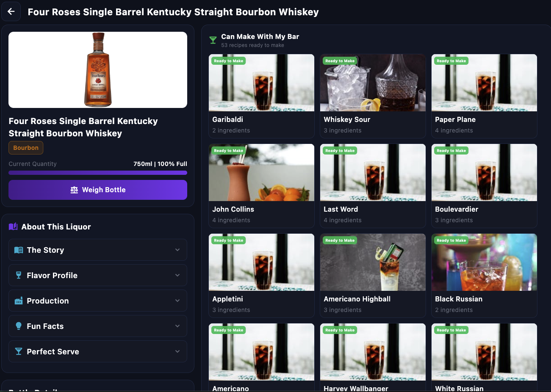Open the John Collins recipe image
Screen dimensions: 551x392
coord(262,173)
